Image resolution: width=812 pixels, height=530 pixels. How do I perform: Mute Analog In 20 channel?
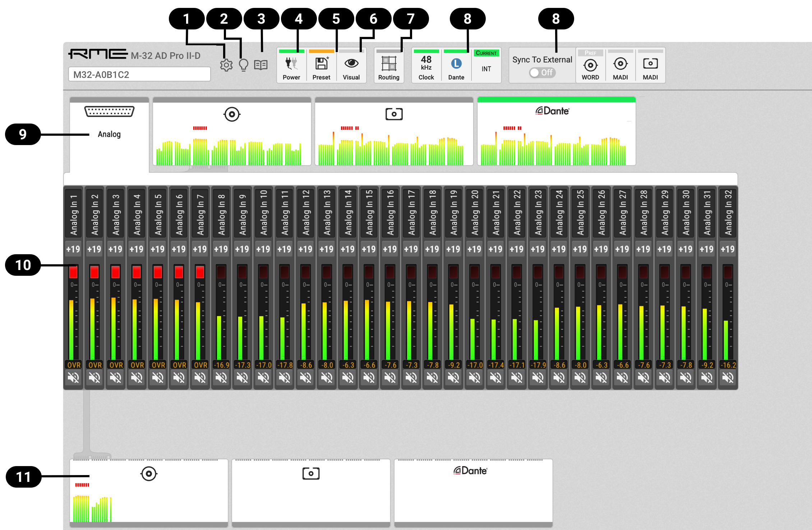point(475,378)
